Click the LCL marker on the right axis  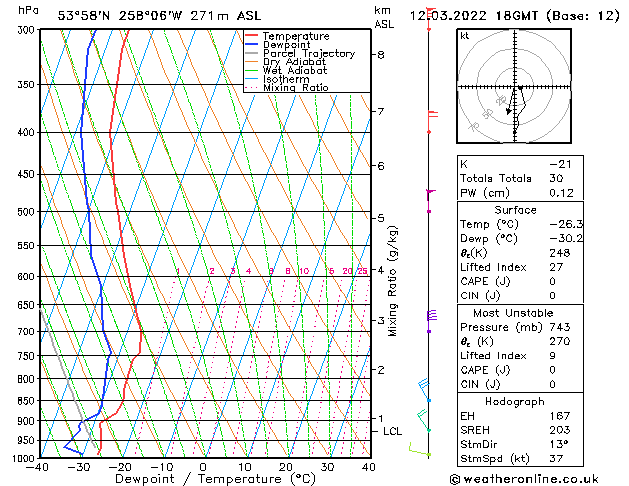pos(393,431)
